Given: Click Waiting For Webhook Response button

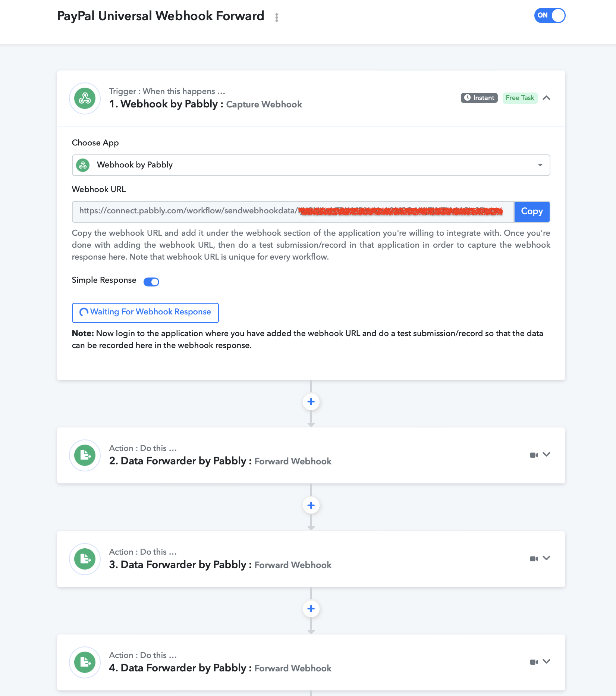Looking at the screenshot, I should (x=145, y=313).
